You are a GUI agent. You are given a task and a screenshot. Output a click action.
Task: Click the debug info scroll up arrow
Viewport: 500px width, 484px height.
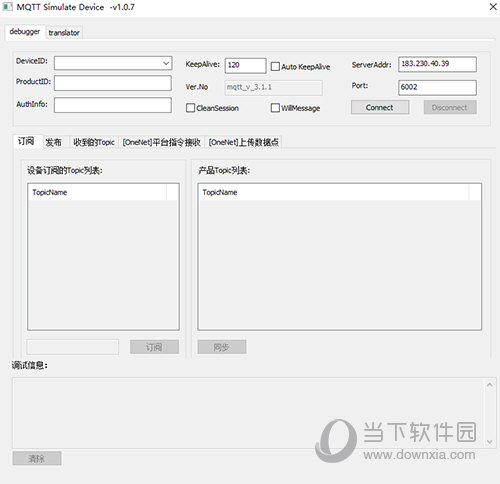tap(489, 385)
